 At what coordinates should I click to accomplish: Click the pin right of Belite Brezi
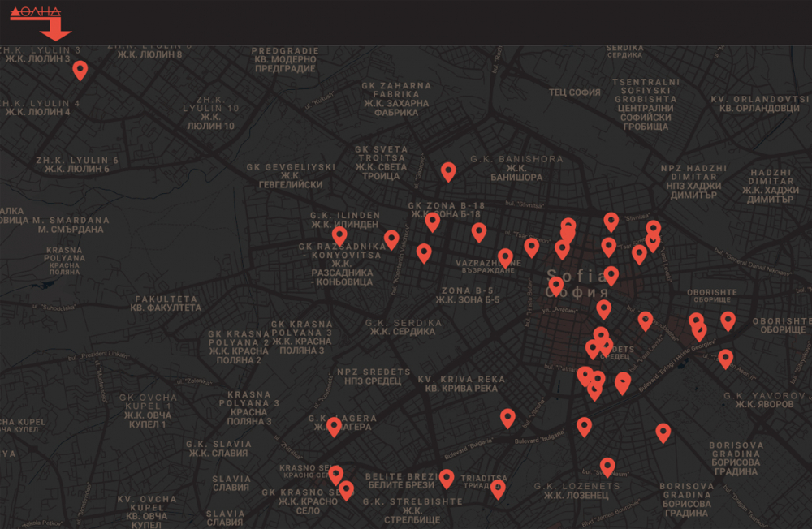(447, 479)
